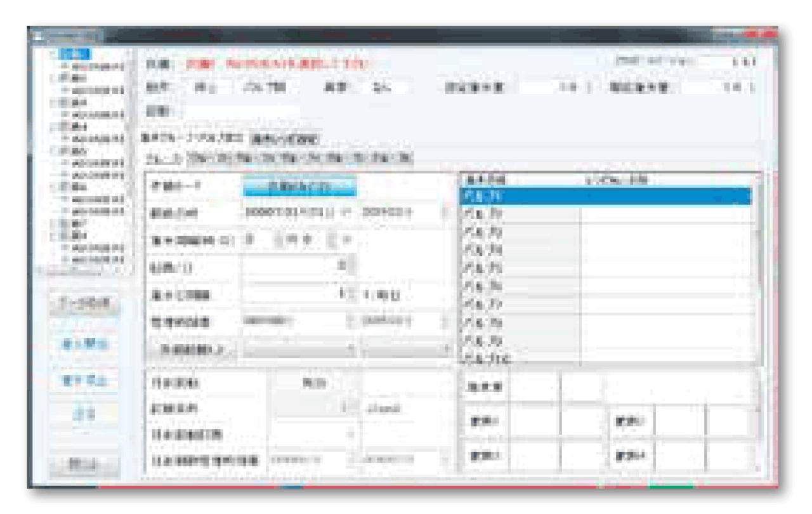Click the highlighted blue operation mode button

point(299,187)
